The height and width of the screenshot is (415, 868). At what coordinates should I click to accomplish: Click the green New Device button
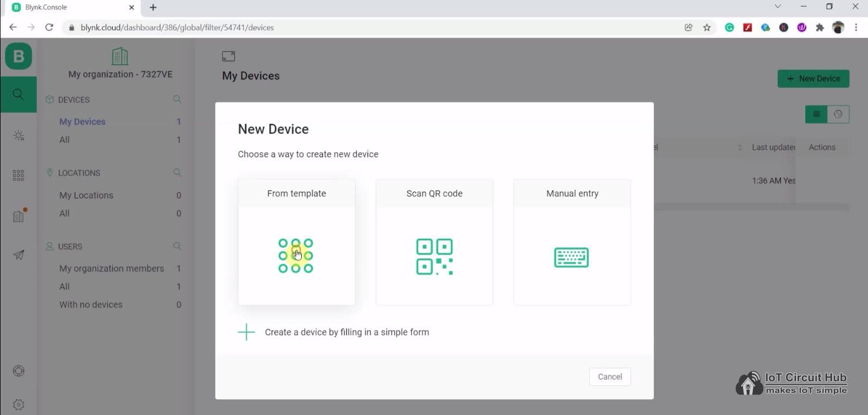[813, 78]
